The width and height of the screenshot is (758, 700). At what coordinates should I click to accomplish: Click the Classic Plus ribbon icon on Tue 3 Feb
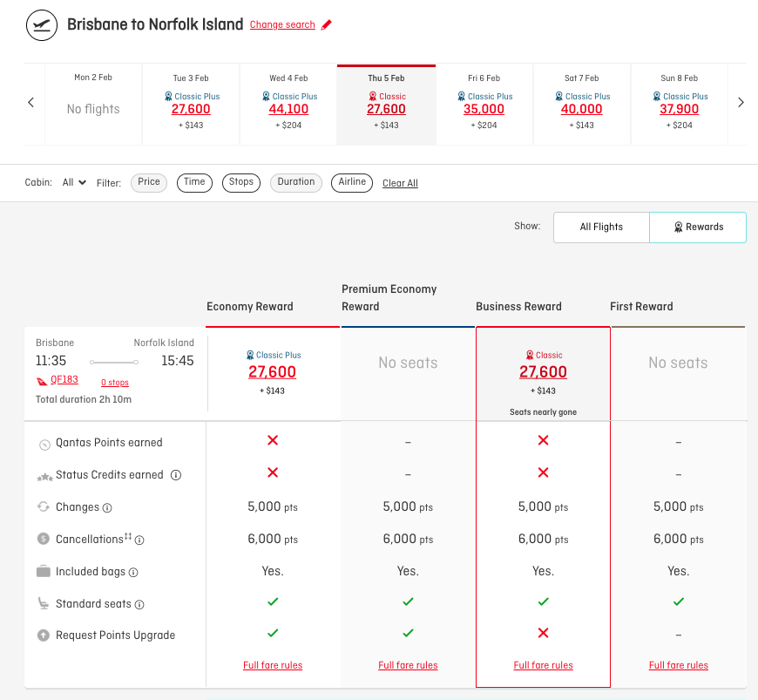point(168,96)
